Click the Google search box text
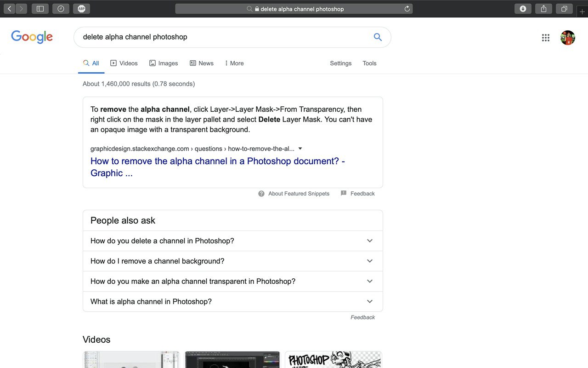Image resolution: width=588 pixels, height=368 pixels. [x=135, y=37]
